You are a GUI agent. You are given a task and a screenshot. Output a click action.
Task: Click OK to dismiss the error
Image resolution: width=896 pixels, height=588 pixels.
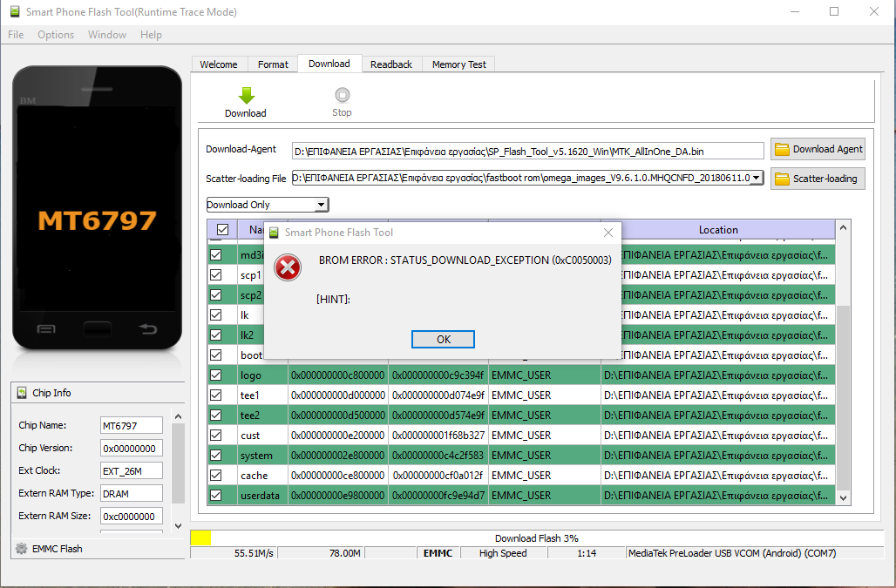[443, 340]
